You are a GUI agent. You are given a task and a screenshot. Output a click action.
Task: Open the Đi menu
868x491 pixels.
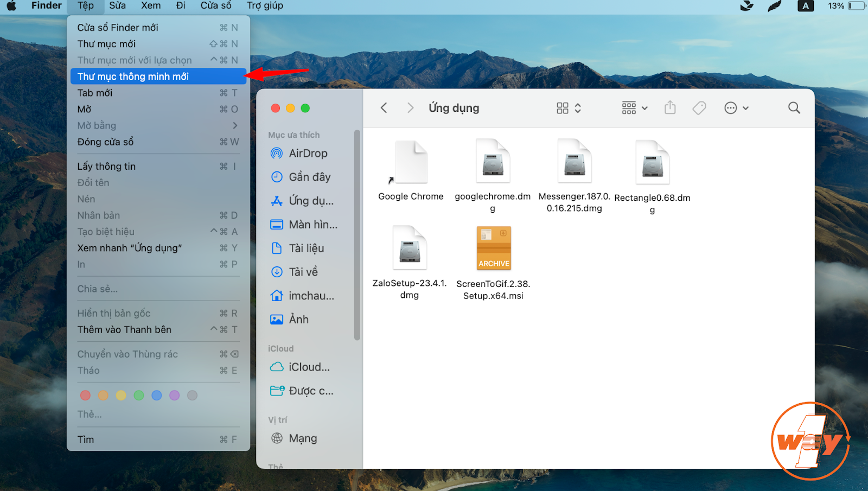pyautogui.click(x=181, y=5)
